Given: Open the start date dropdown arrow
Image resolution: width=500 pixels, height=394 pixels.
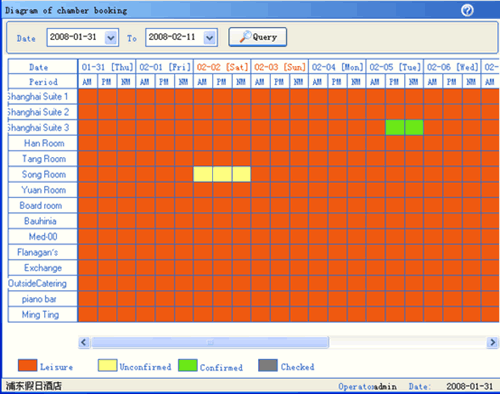Looking at the screenshot, I should pyautogui.click(x=111, y=37).
